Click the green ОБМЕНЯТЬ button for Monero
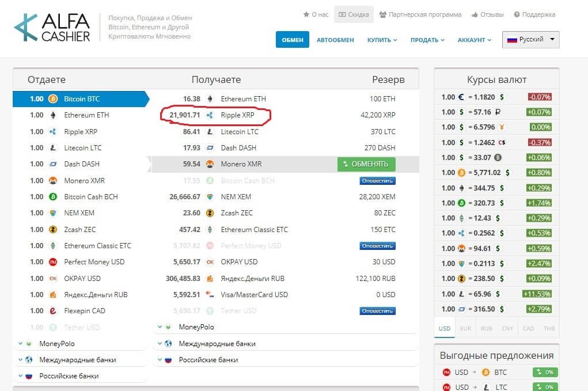Screen dimensions: 588x391 click(x=366, y=164)
